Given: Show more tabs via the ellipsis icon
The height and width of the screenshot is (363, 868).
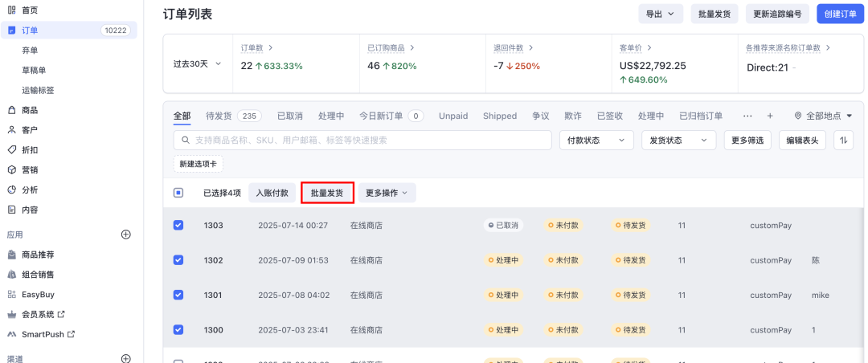Looking at the screenshot, I should pos(747,116).
